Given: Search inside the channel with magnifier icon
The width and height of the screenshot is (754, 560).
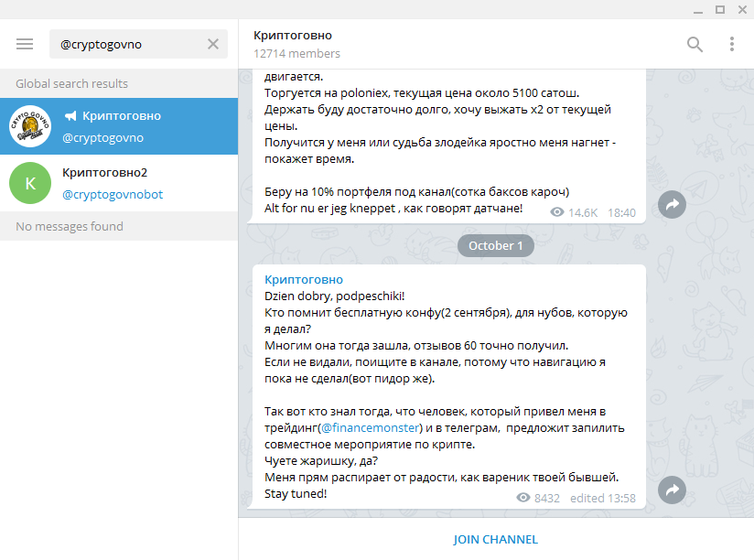Looking at the screenshot, I should point(695,44).
